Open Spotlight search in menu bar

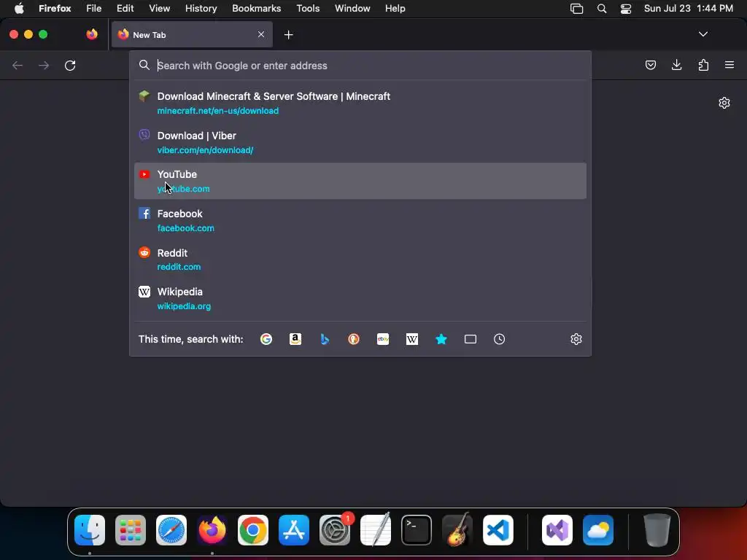point(602,9)
